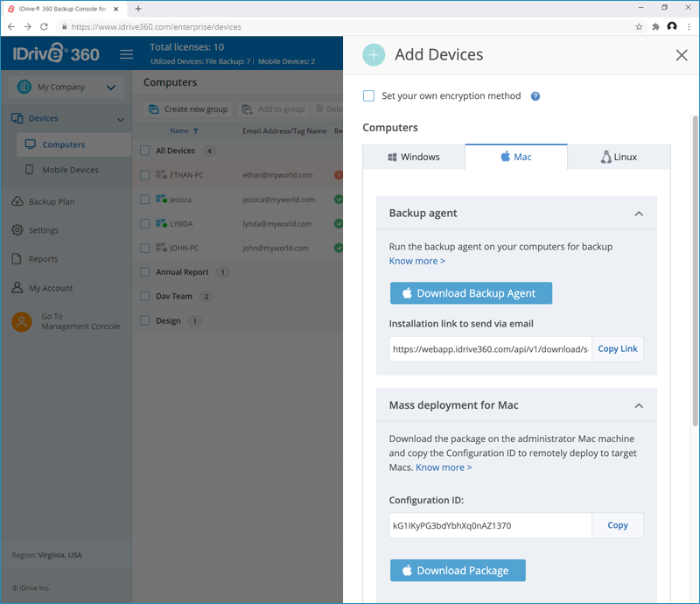Select the Jessica row checkbox
Viewport: 700px width, 604px height.
coord(144,200)
